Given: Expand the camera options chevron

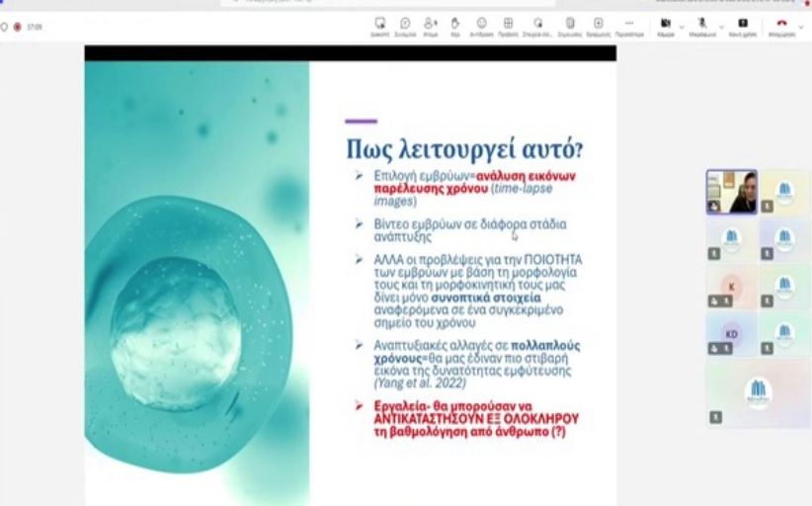Looking at the screenshot, I should coord(682,27).
